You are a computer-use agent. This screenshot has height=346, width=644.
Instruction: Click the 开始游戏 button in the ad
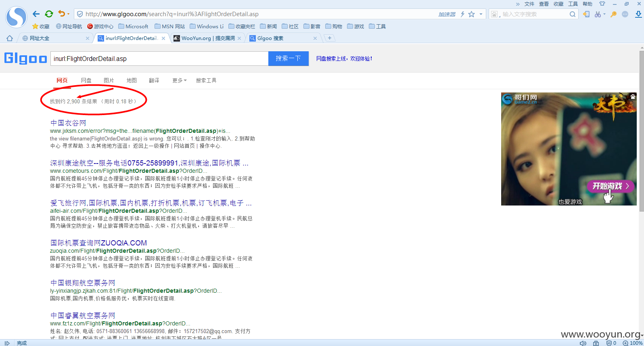(x=610, y=186)
